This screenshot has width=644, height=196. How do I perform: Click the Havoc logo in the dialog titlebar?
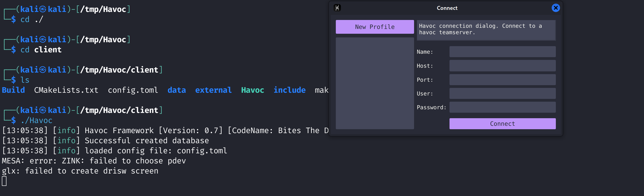click(x=337, y=8)
